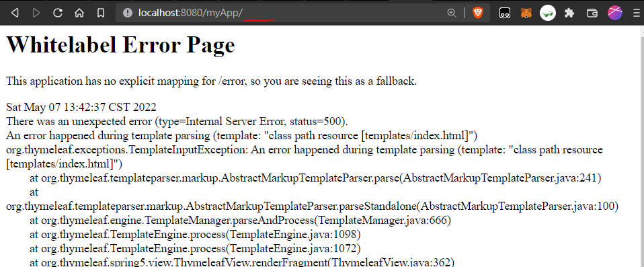This screenshot has height=267, width=644.
Task: Click the 'no explicit mapping for /error' sentence
Action: click(212, 81)
